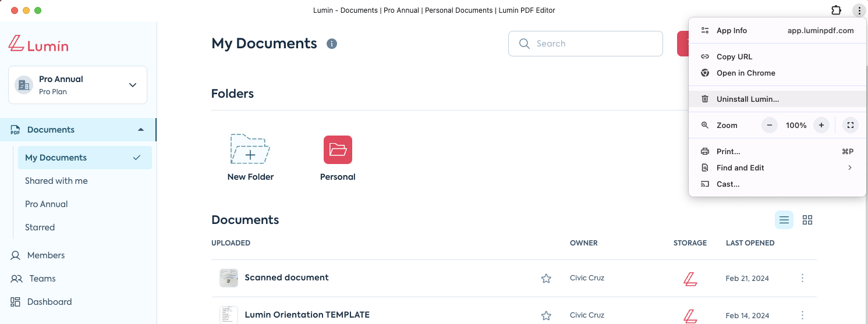Click the Members sidebar icon
The width and height of the screenshot is (868, 324).
(x=16, y=255)
